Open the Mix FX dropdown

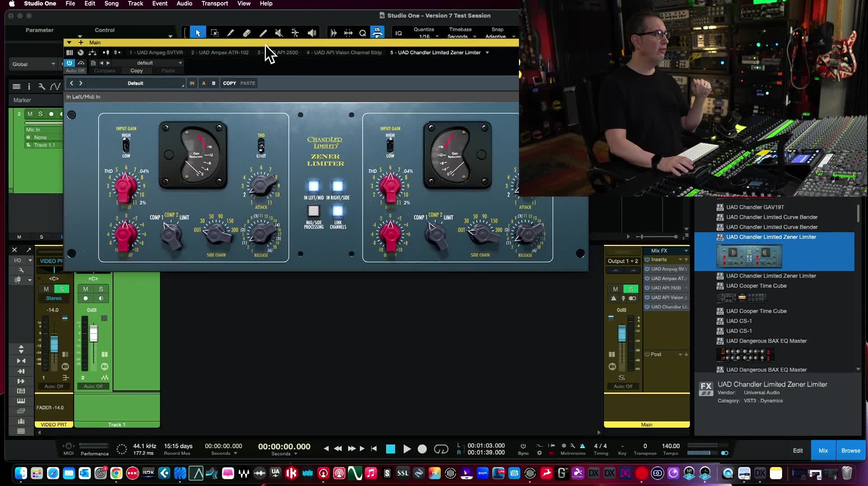pyautogui.click(x=666, y=251)
